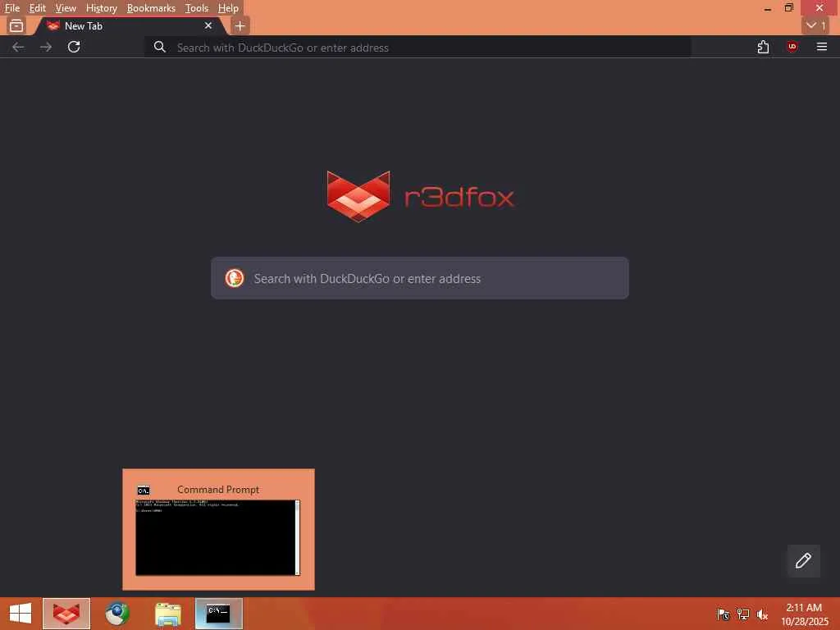Reload the current page
The width and height of the screenshot is (840, 630).
[74, 47]
